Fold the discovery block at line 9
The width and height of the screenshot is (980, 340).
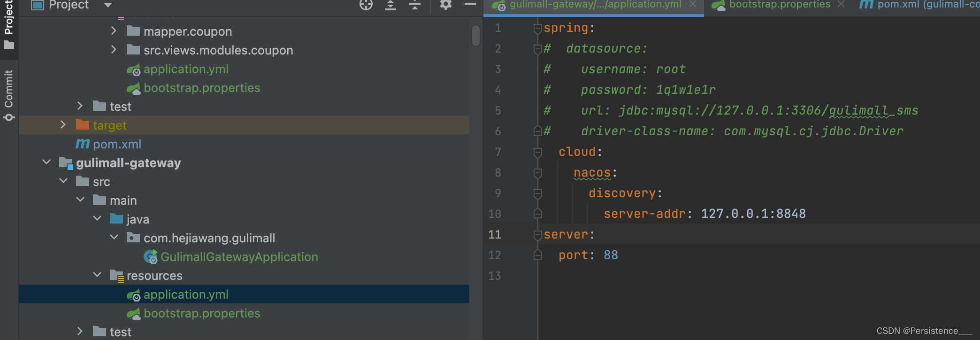click(538, 193)
